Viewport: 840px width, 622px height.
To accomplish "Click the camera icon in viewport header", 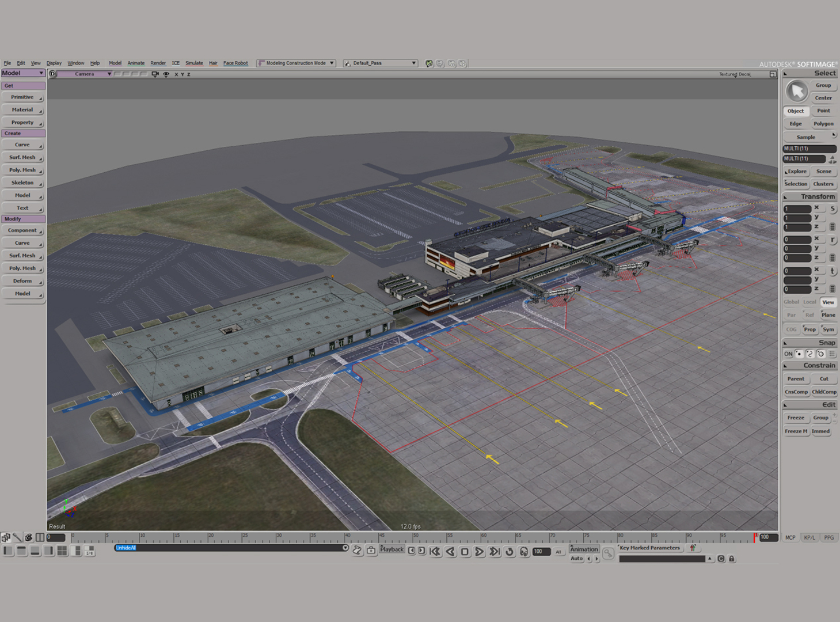I will point(155,74).
